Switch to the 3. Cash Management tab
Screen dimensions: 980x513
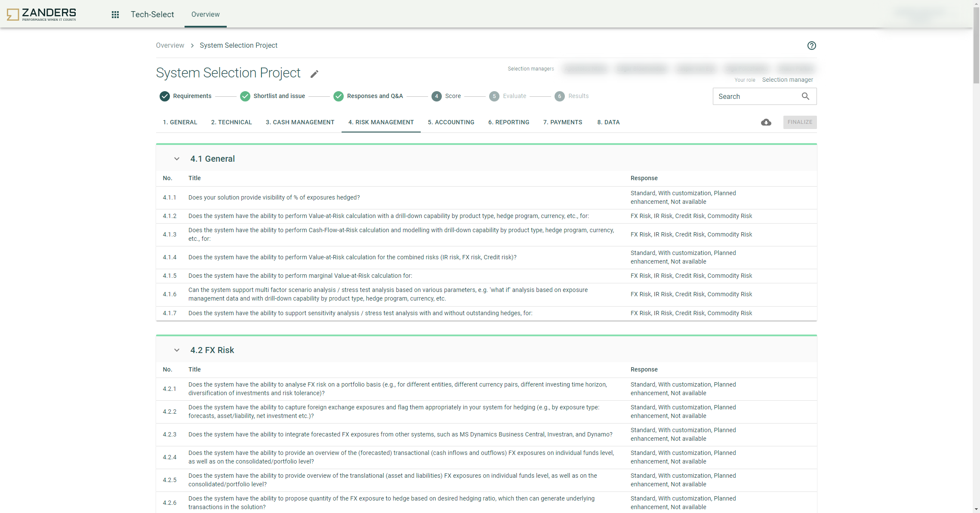(300, 123)
